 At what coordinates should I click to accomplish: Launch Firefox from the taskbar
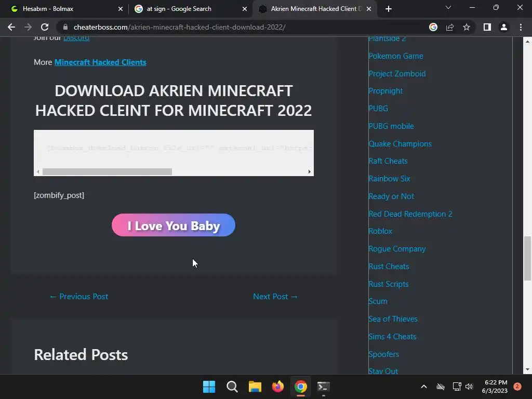(x=278, y=387)
